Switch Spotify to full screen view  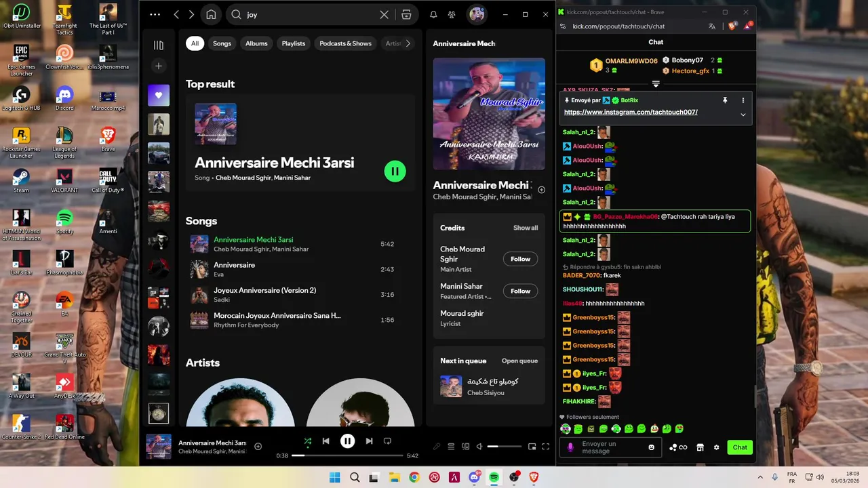click(x=545, y=447)
